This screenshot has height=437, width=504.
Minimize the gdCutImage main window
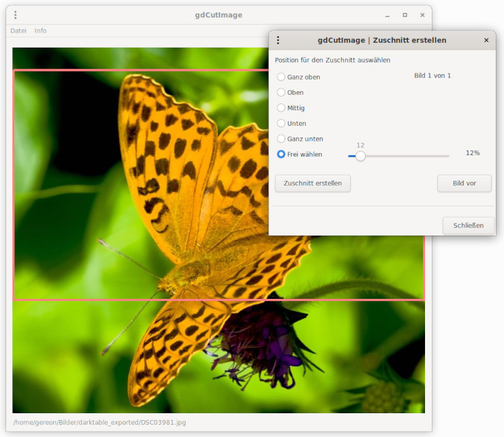(387, 15)
